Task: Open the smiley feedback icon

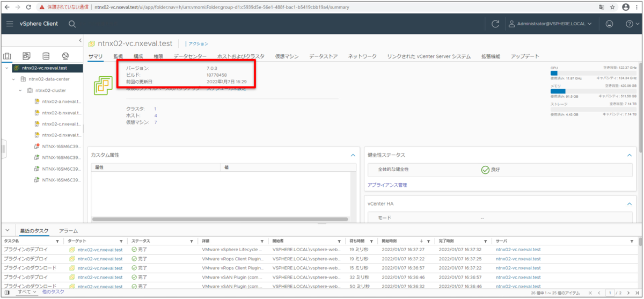Action: 609,24
